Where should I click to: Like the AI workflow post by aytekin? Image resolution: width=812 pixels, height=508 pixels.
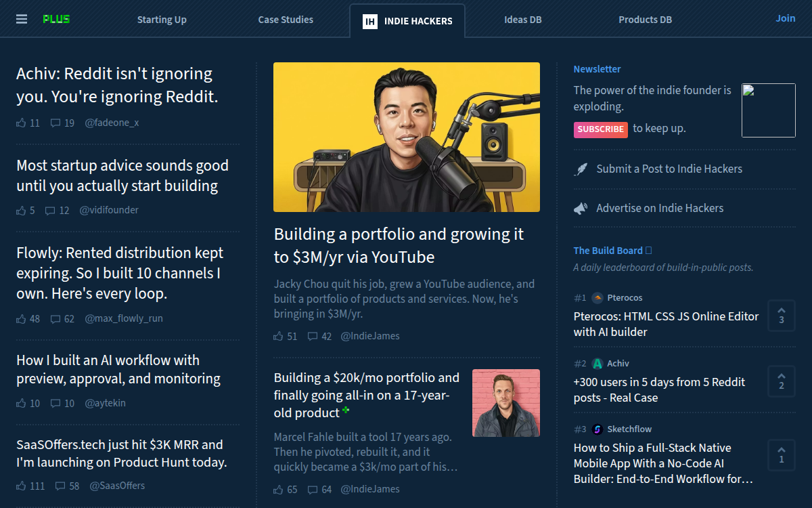click(22, 403)
